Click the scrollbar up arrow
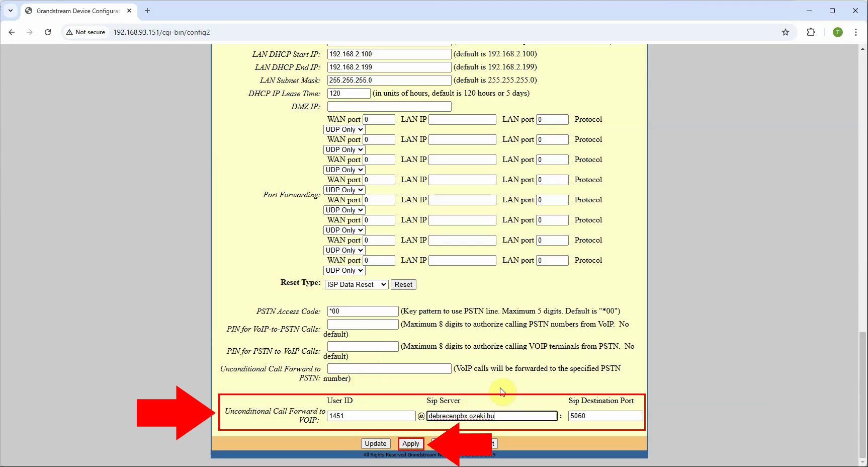The width and height of the screenshot is (868, 467). tap(863, 49)
